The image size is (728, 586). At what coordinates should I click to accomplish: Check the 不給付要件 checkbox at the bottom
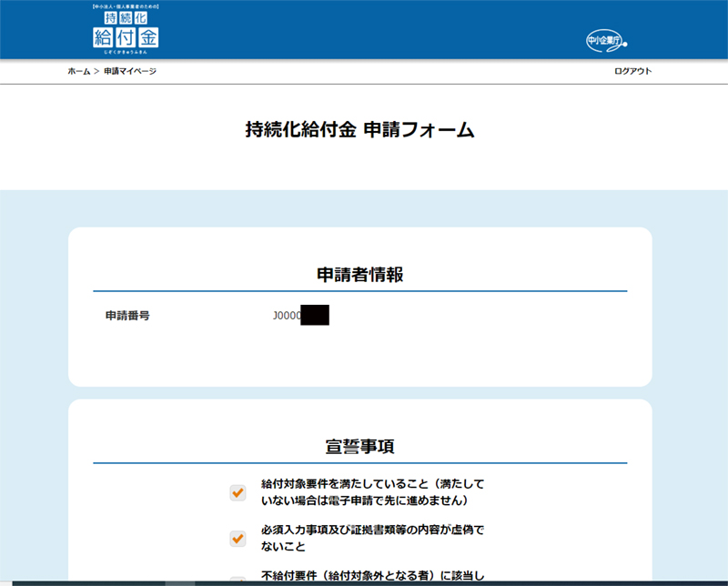[x=238, y=580]
